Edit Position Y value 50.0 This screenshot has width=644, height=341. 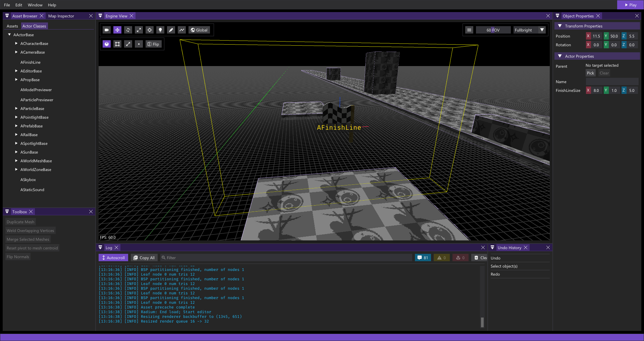click(614, 36)
